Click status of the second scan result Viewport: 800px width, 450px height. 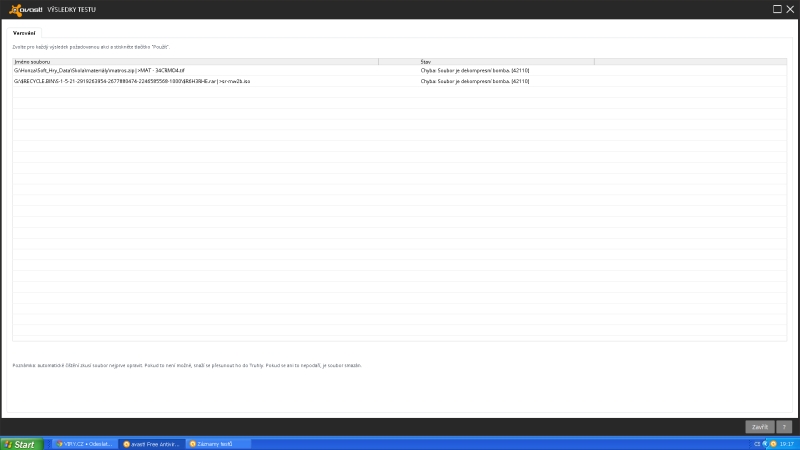(475, 81)
